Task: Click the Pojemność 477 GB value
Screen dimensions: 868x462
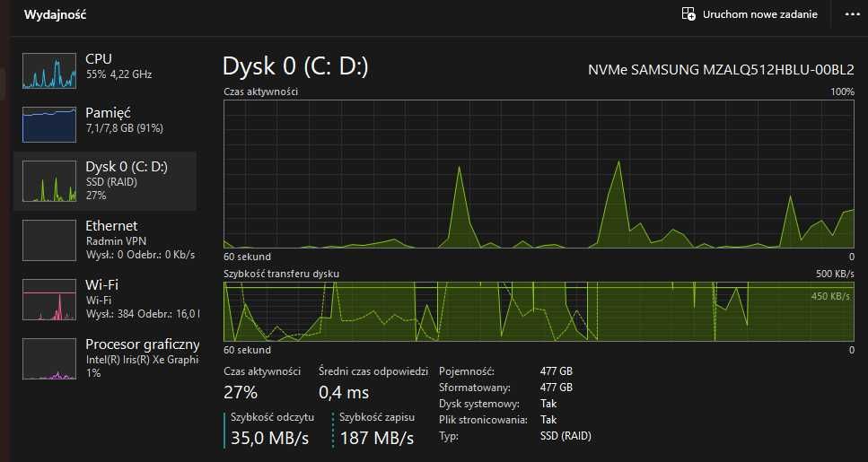Action: (557, 371)
